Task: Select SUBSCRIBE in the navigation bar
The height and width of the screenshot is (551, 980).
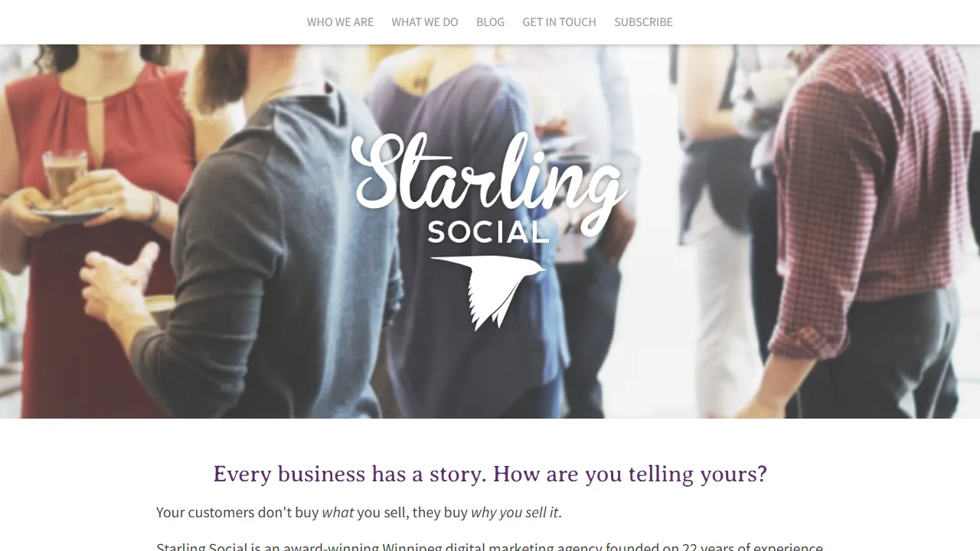Action: [643, 22]
